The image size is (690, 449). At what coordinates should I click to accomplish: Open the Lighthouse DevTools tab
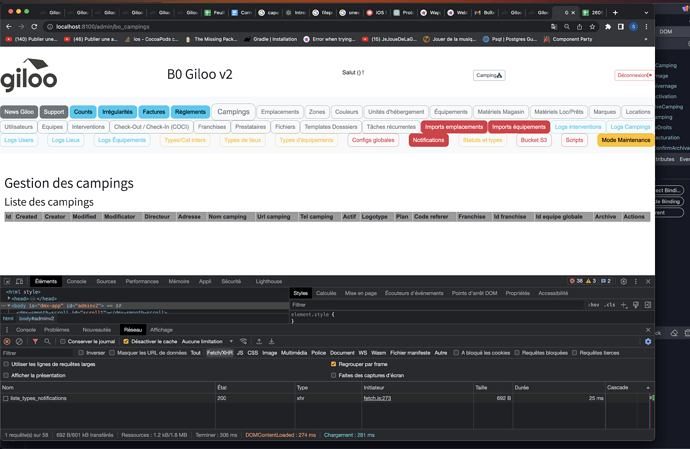[269, 281]
